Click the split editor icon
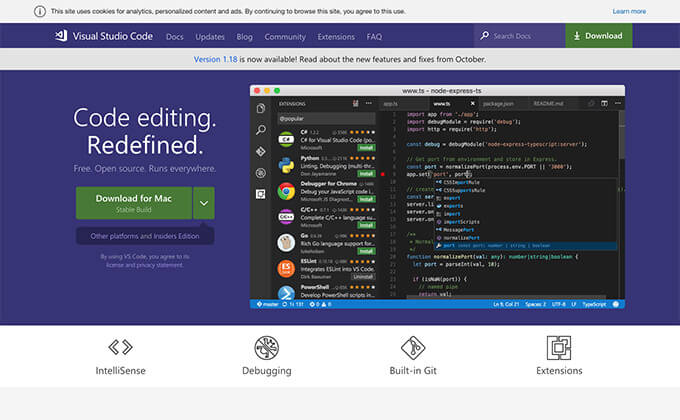Image resolution: width=680 pixels, height=420 pixels. [x=604, y=103]
